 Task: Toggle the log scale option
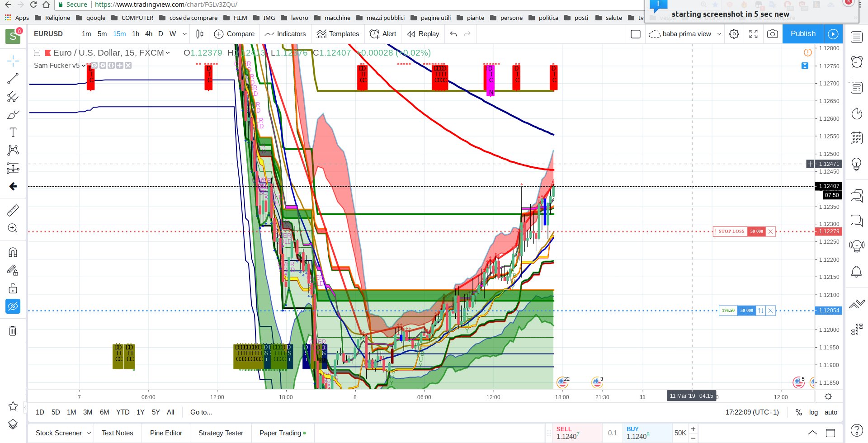point(813,412)
